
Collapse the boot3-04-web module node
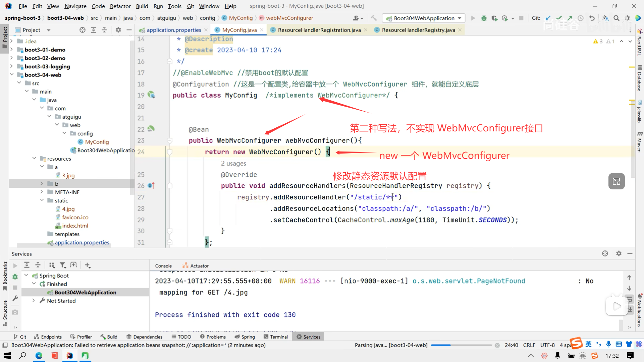12,75
